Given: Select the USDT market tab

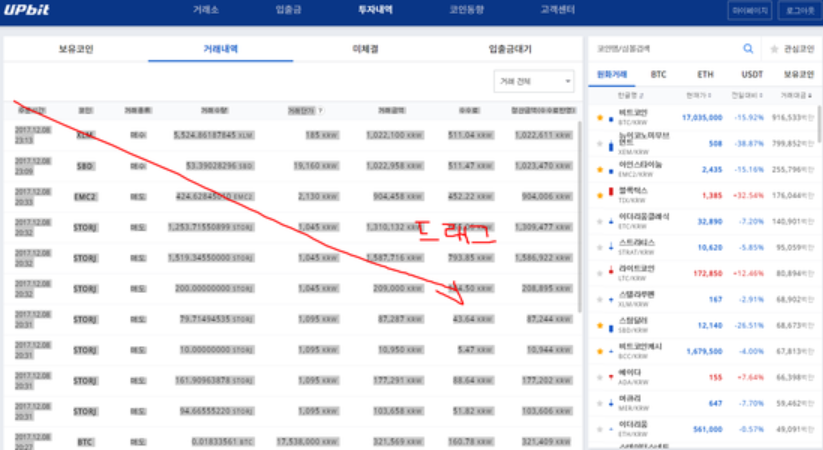Looking at the screenshot, I should 752,75.
